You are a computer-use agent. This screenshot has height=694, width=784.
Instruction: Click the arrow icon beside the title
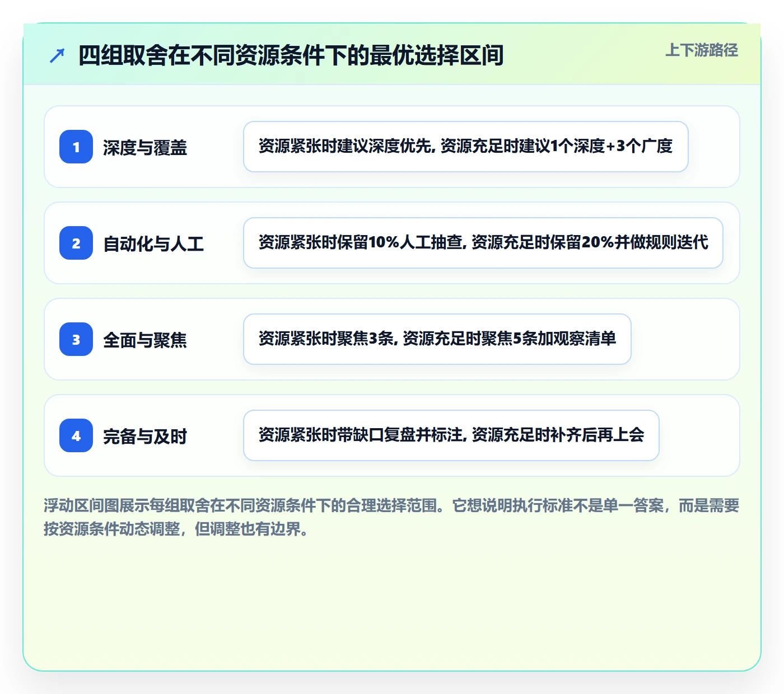(57, 55)
